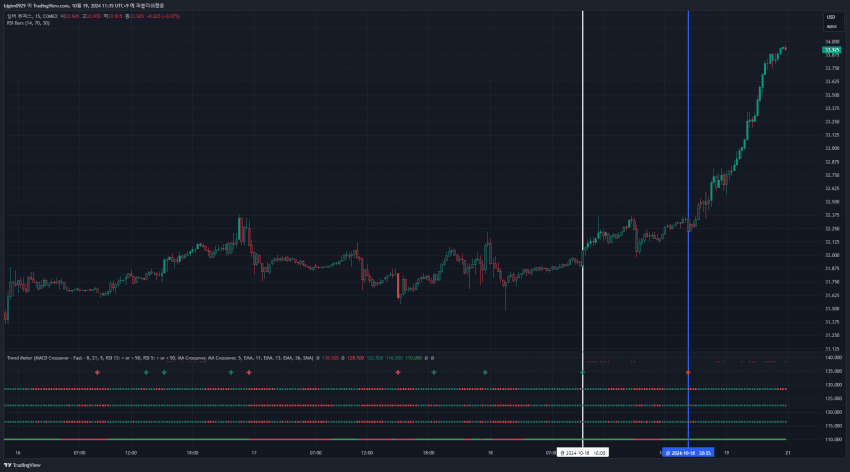The width and height of the screenshot is (850, 472).
Task: Click the green current price label 33.925
Action: click(830, 49)
